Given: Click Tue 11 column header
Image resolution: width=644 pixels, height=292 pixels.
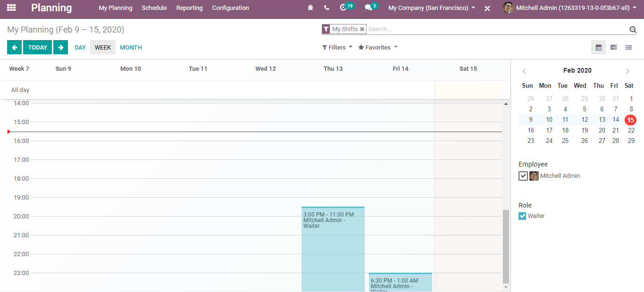Looking at the screenshot, I should tap(198, 69).
